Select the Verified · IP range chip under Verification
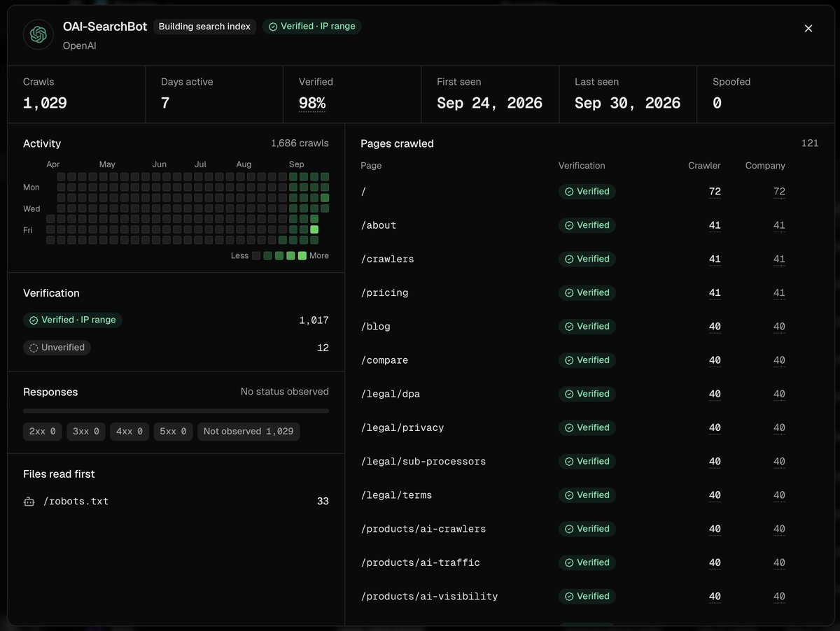This screenshot has height=631, width=840. 73,320
